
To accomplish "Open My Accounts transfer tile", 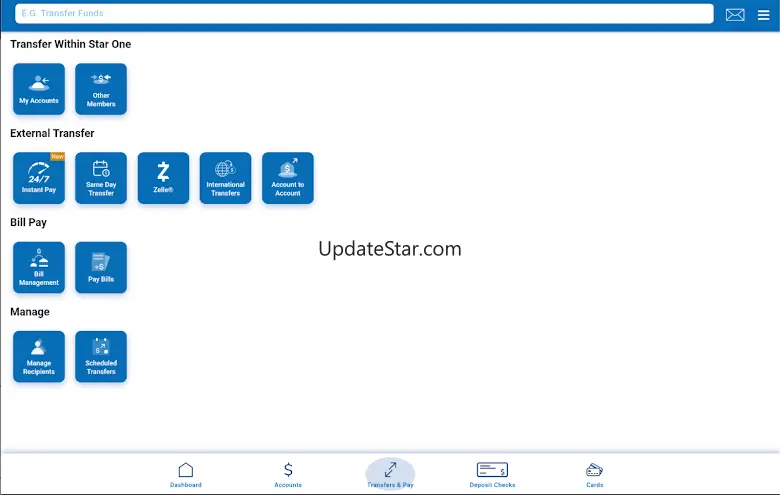I will tap(39, 89).
